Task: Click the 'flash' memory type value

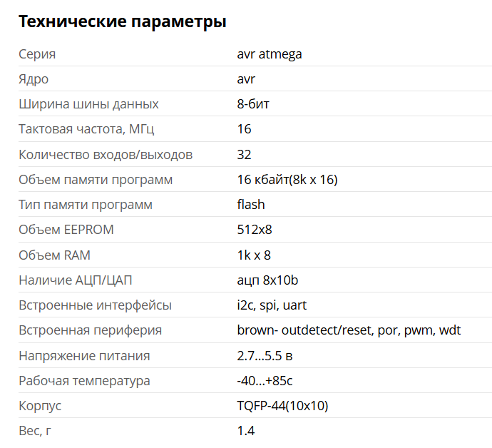Action: tap(251, 205)
